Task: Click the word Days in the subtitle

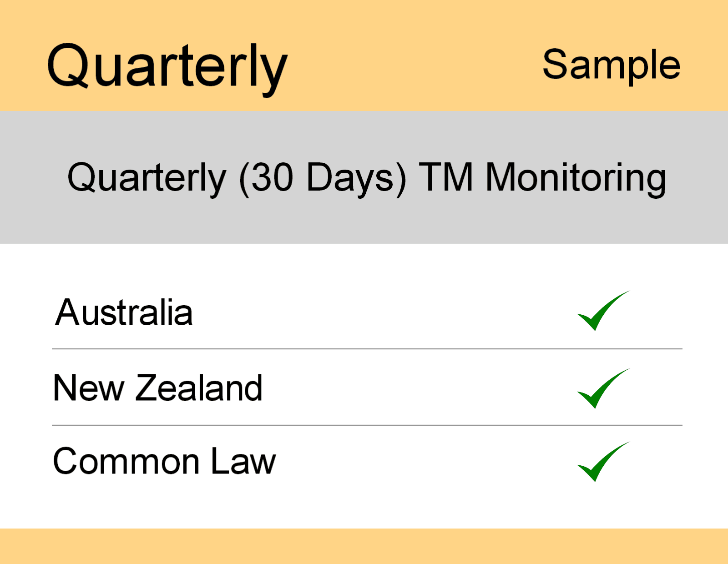Action: (x=349, y=177)
